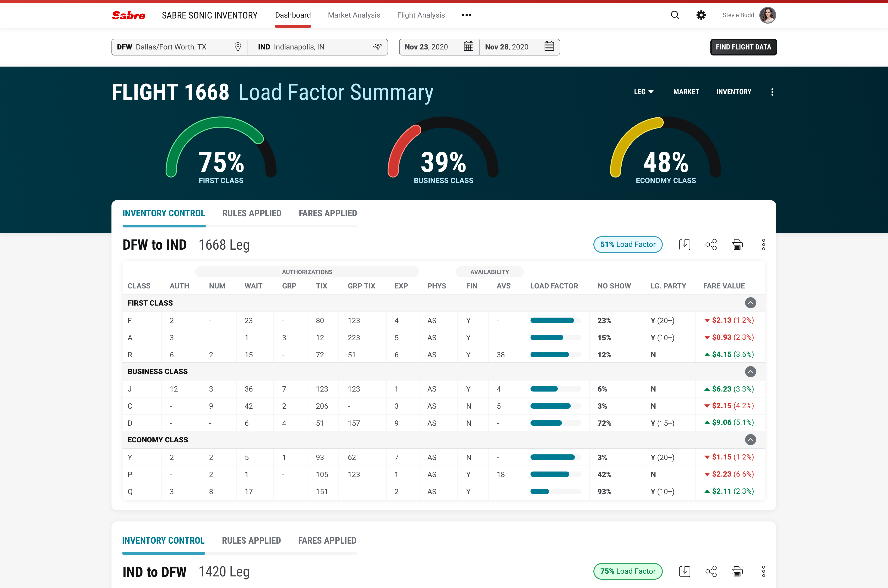
Task: Click load factor bar in class F row
Action: (x=556, y=320)
